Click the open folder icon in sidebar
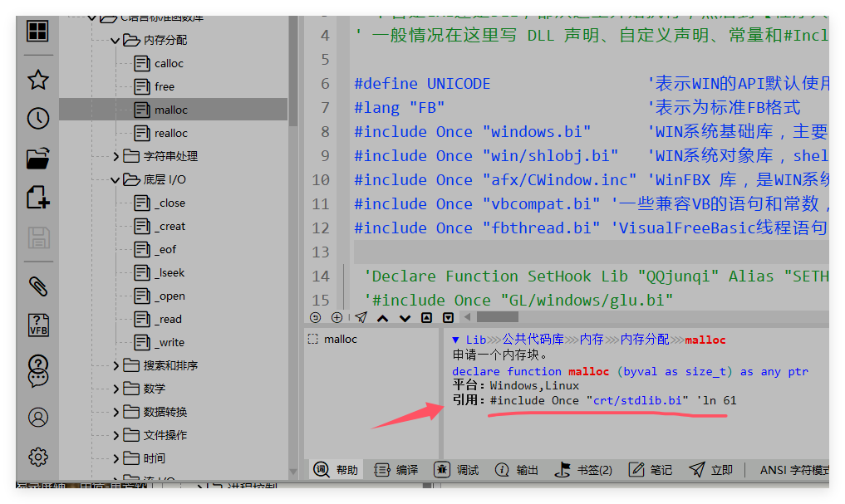 click(x=38, y=158)
